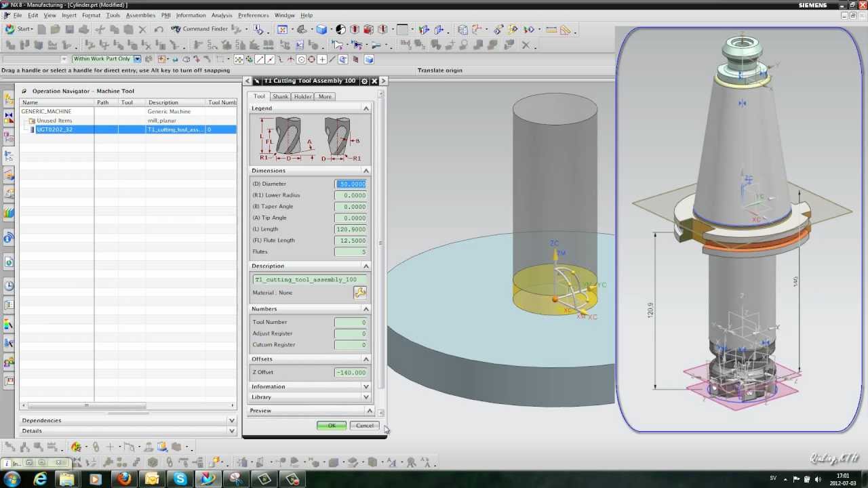Expand the Preview section

pos(370,411)
